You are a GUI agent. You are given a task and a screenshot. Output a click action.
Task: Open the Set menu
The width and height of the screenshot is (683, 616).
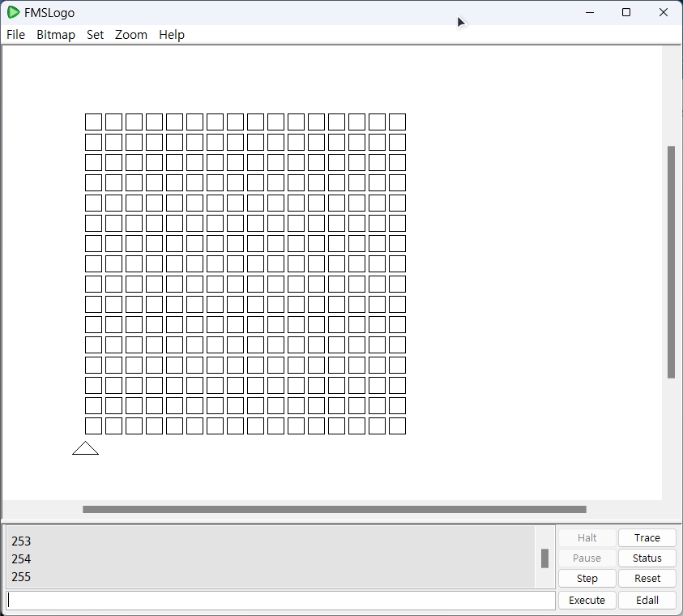[x=95, y=34]
